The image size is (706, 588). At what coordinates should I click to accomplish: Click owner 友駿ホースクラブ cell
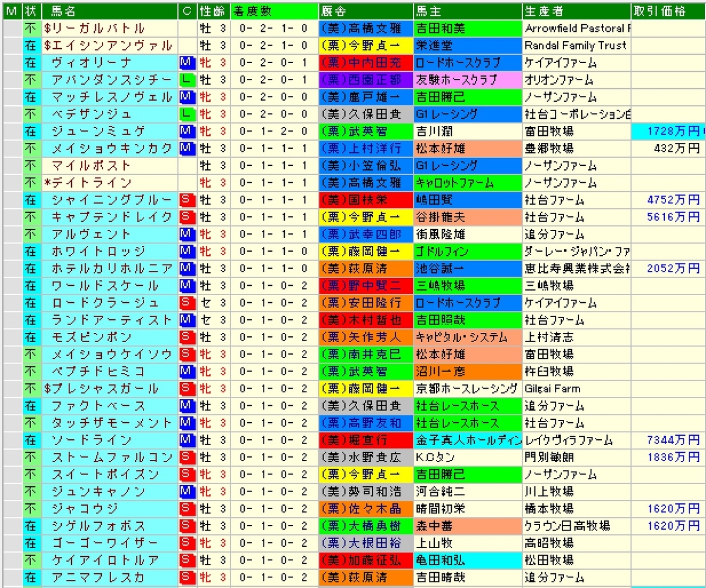coord(468,79)
